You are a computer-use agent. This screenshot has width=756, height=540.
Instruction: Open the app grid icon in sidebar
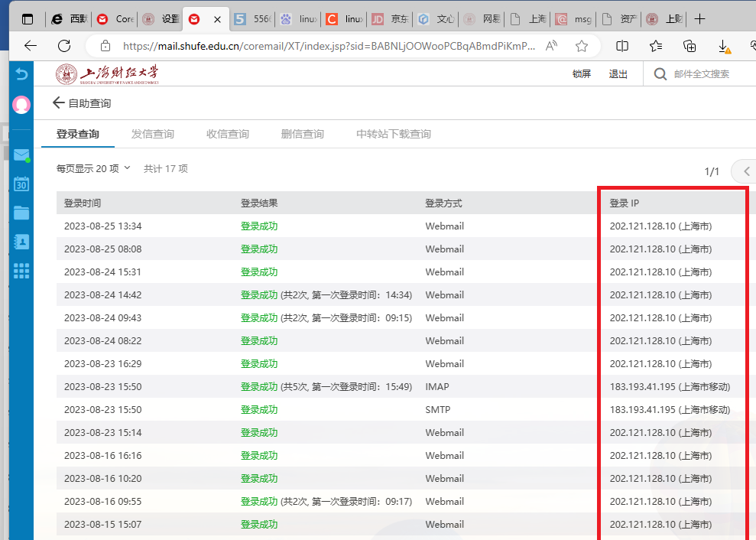click(x=21, y=271)
